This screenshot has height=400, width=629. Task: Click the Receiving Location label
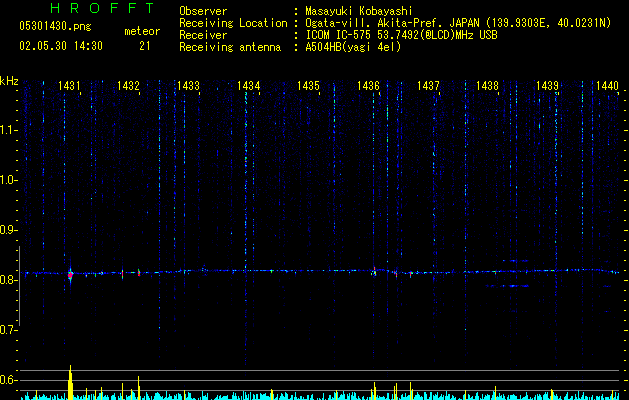coord(233,23)
